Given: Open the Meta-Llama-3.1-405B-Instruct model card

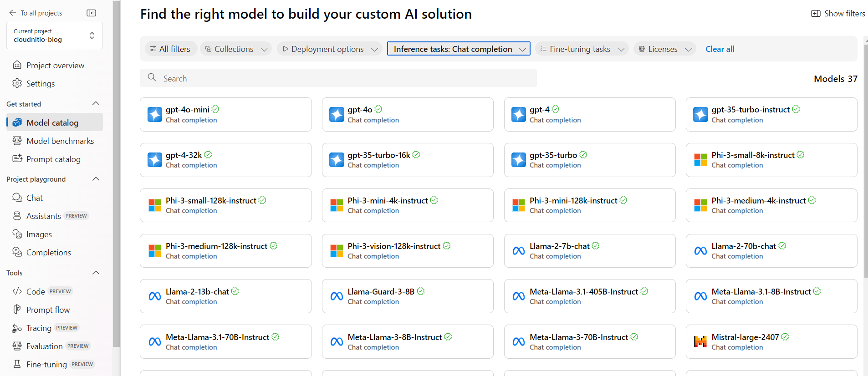Looking at the screenshot, I should coord(590,296).
